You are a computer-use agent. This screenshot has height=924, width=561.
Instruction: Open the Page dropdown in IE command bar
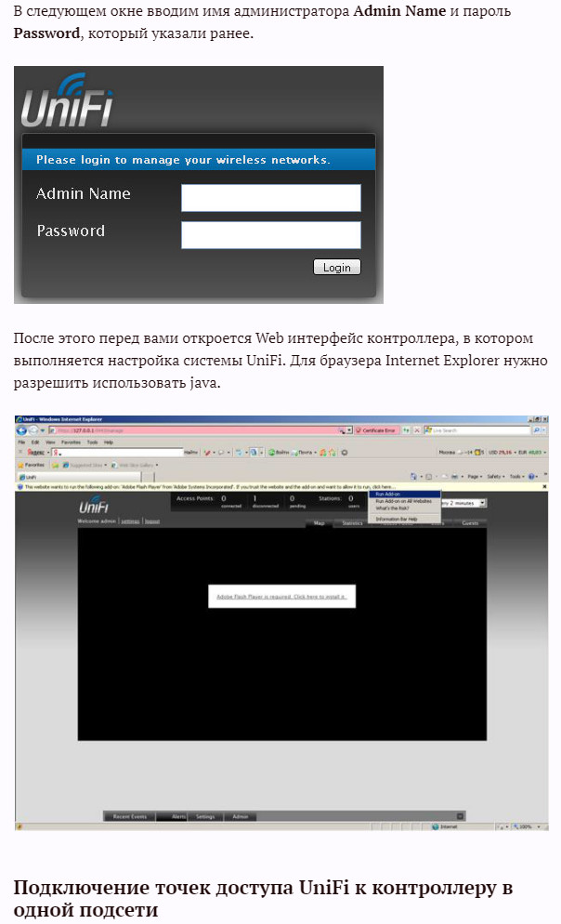(474, 476)
